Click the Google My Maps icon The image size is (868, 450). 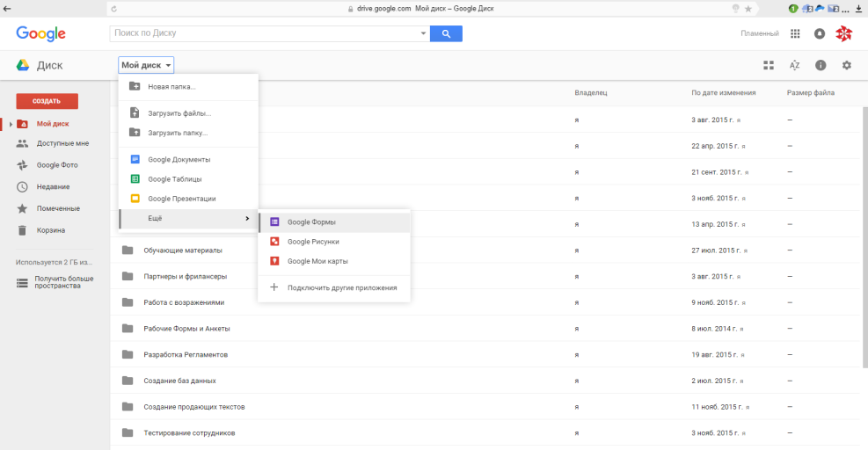coord(274,261)
